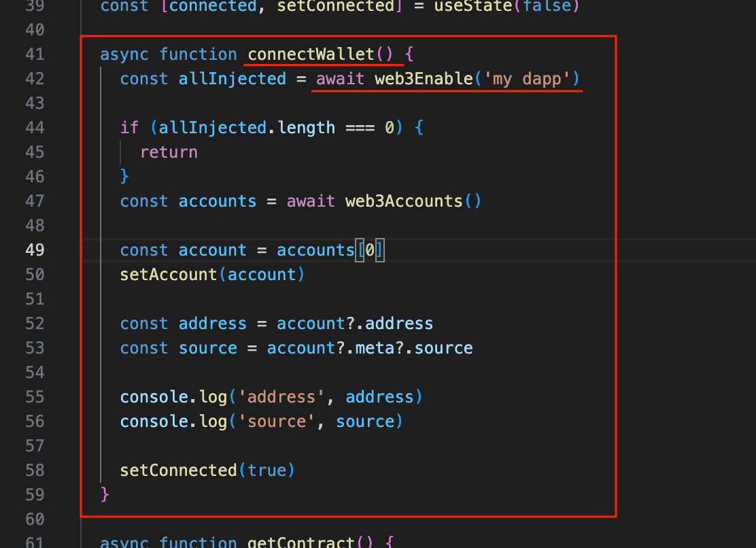Click the 'my dapp' string literal
Viewport: 756px width, 548px height.
point(526,79)
